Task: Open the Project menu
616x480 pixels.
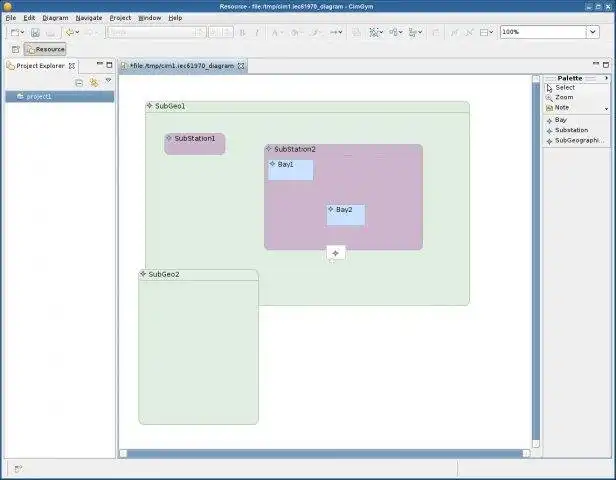Action: pyautogui.click(x=120, y=18)
